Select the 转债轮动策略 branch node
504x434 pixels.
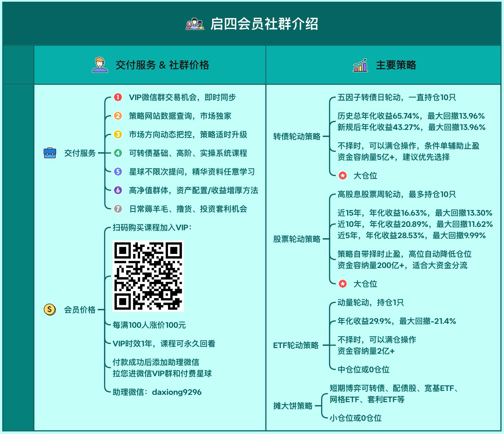pyautogui.click(x=297, y=136)
